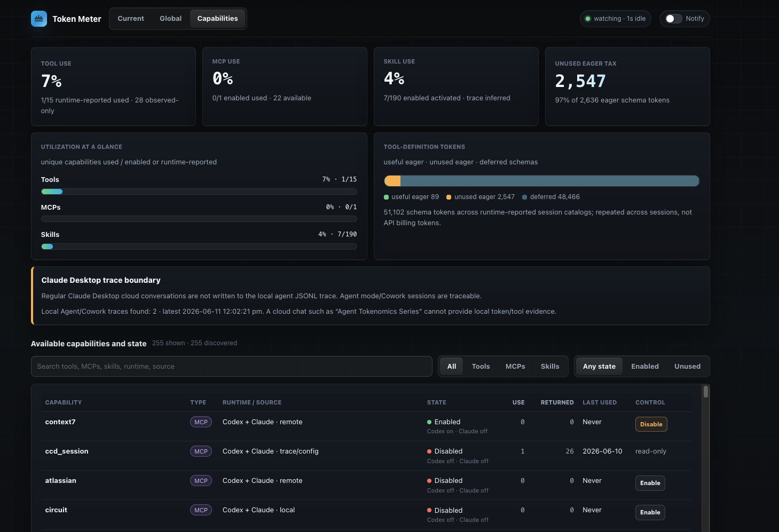Click the watching 1s idle status pill
The height and width of the screenshot is (532, 779).
click(x=616, y=19)
